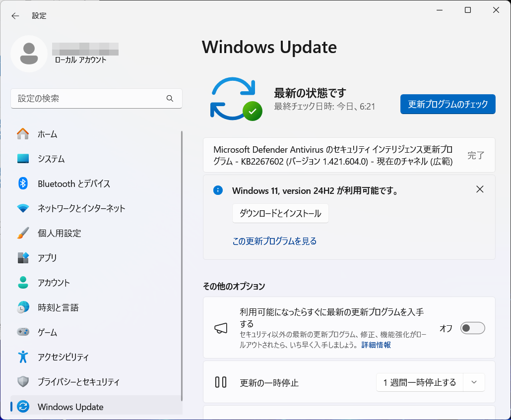Focus the 設定の検索 search field

[x=96, y=98]
